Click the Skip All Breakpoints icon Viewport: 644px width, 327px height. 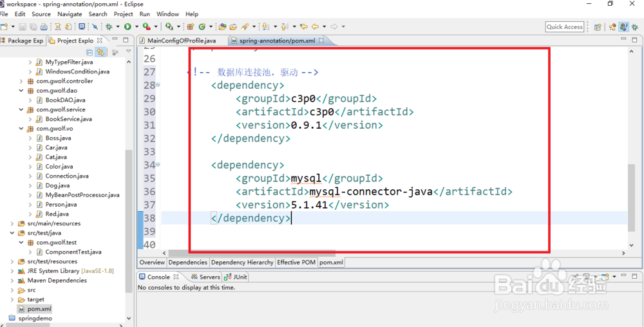95,26
